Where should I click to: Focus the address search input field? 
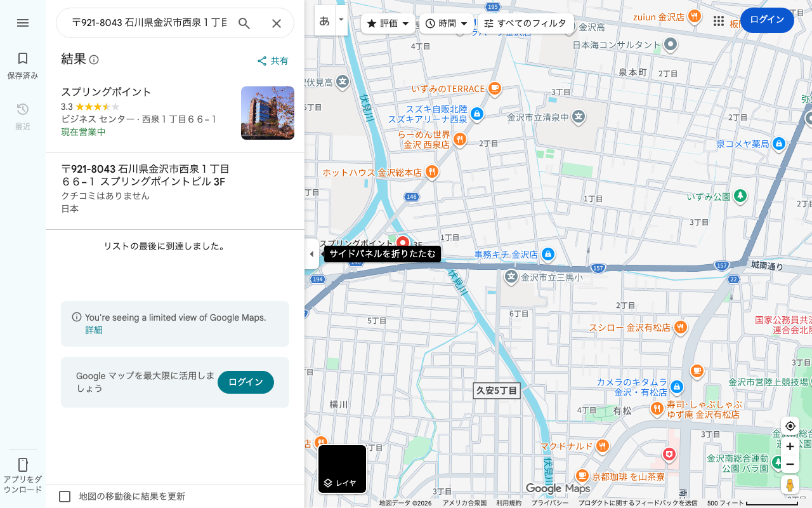[x=149, y=23]
